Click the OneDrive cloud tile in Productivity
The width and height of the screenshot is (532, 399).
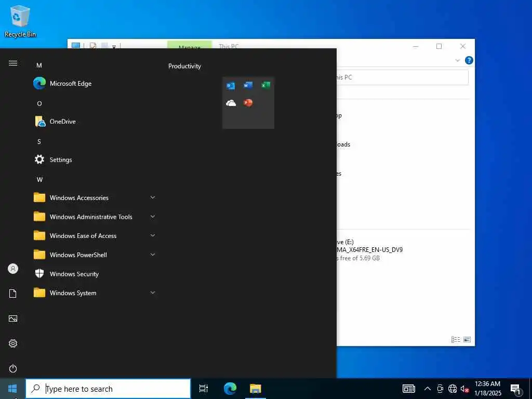click(x=231, y=103)
